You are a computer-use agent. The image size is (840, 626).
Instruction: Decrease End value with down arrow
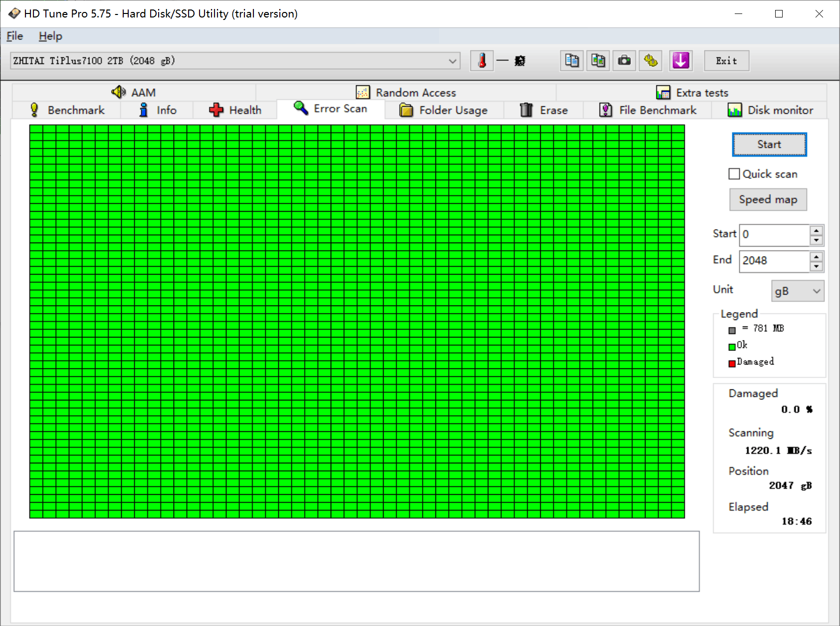click(x=816, y=267)
